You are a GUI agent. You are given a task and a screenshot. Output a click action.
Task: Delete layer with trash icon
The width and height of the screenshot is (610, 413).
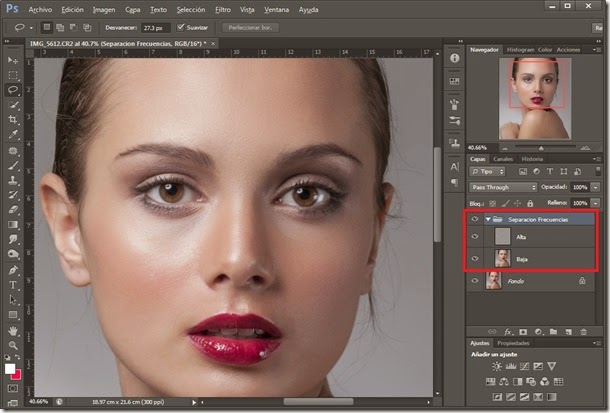click(x=584, y=332)
